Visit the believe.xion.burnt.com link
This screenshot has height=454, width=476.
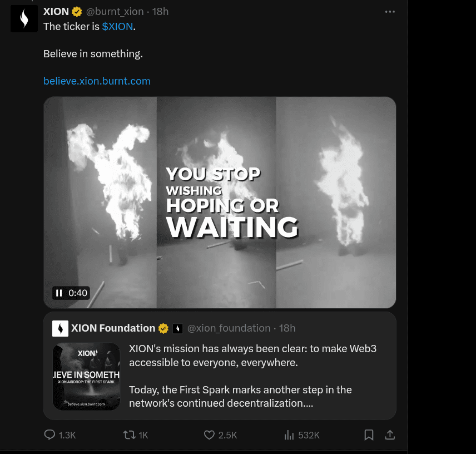click(97, 81)
